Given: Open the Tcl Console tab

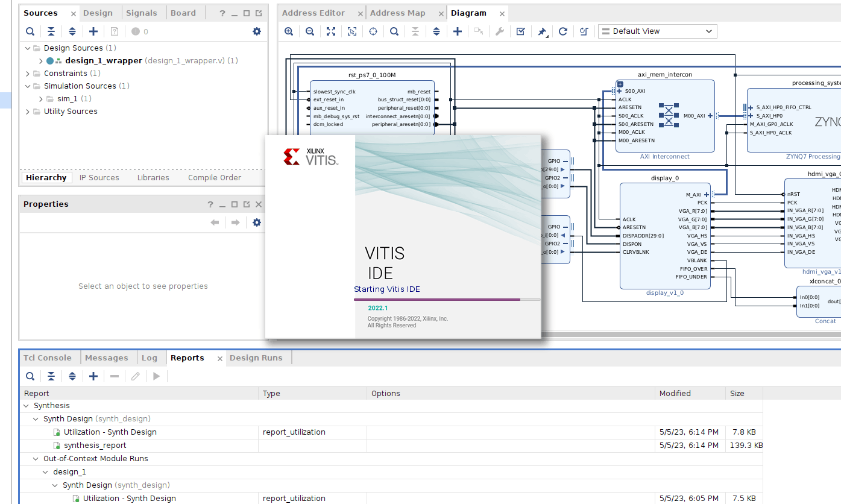Looking at the screenshot, I should click(48, 358).
